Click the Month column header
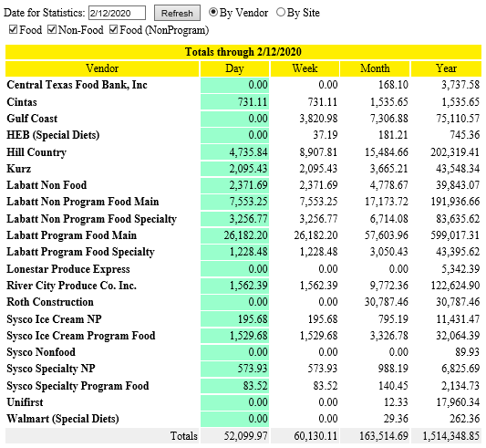486x448 pixels. coord(375,68)
